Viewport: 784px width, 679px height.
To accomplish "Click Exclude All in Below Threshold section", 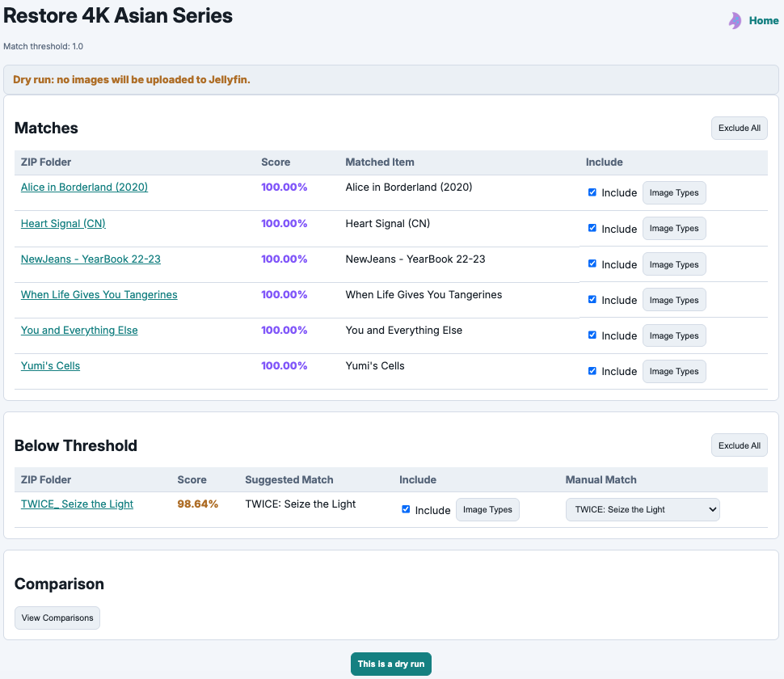I will [x=739, y=445].
